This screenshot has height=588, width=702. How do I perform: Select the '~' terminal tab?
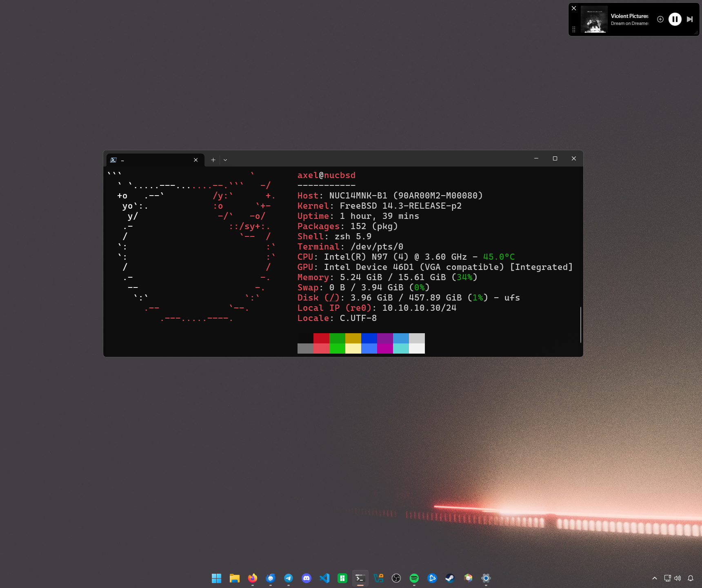pos(155,160)
